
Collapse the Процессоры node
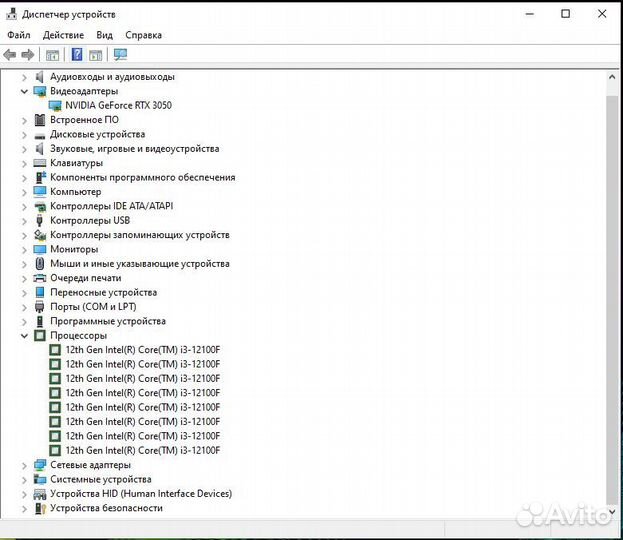pyautogui.click(x=24, y=336)
